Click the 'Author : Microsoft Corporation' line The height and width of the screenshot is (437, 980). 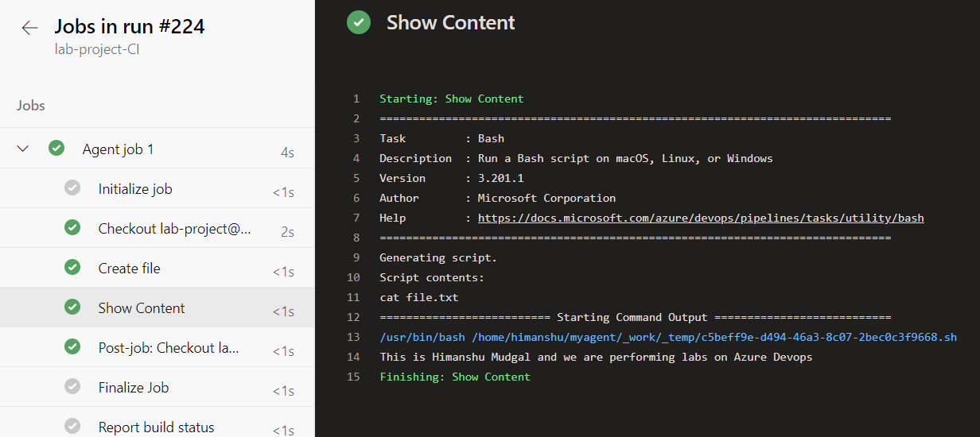[498, 198]
